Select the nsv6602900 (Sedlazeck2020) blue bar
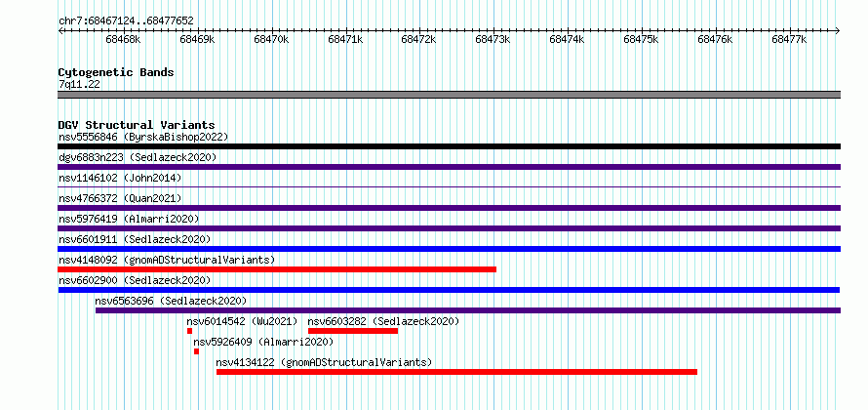The height and width of the screenshot is (410, 868). [449, 290]
